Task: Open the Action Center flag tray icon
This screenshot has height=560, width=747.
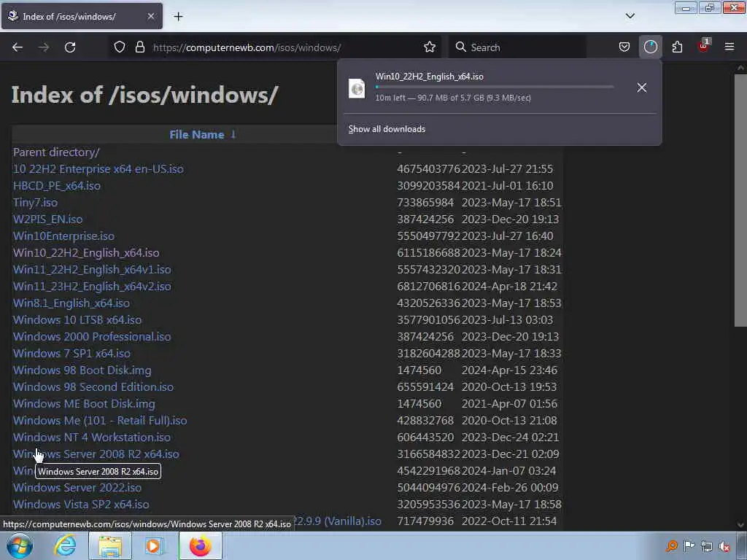Action: [x=689, y=546]
